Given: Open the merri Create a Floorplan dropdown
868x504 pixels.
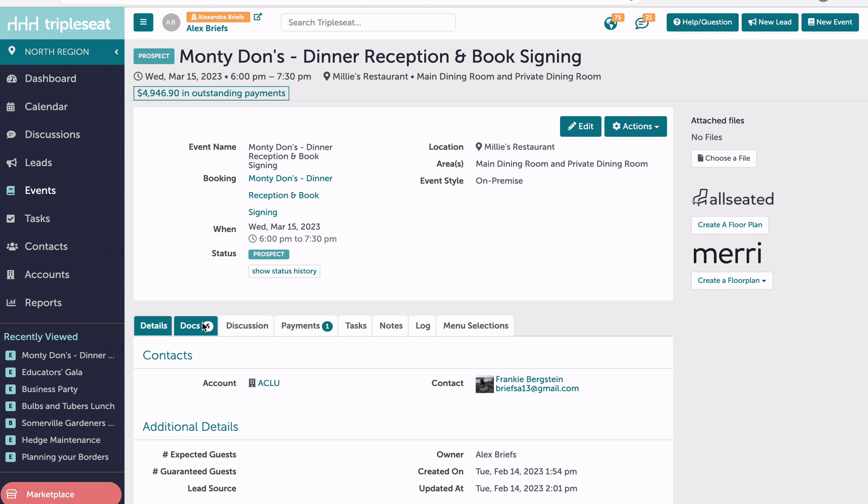Looking at the screenshot, I should (732, 280).
